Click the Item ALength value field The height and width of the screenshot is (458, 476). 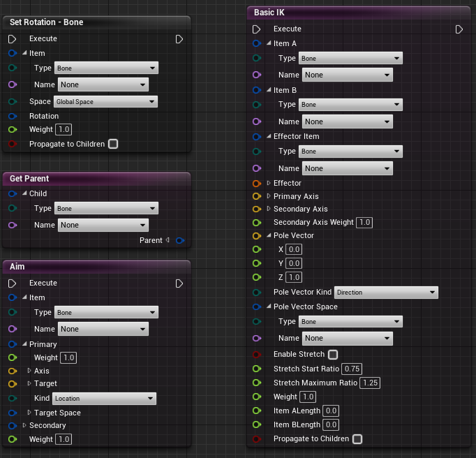click(331, 411)
